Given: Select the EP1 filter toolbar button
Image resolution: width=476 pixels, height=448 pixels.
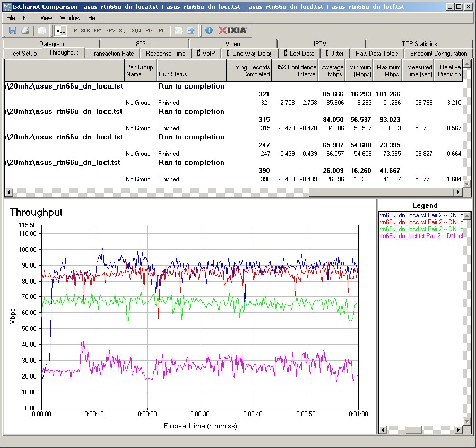Looking at the screenshot, I should pyautogui.click(x=98, y=31).
